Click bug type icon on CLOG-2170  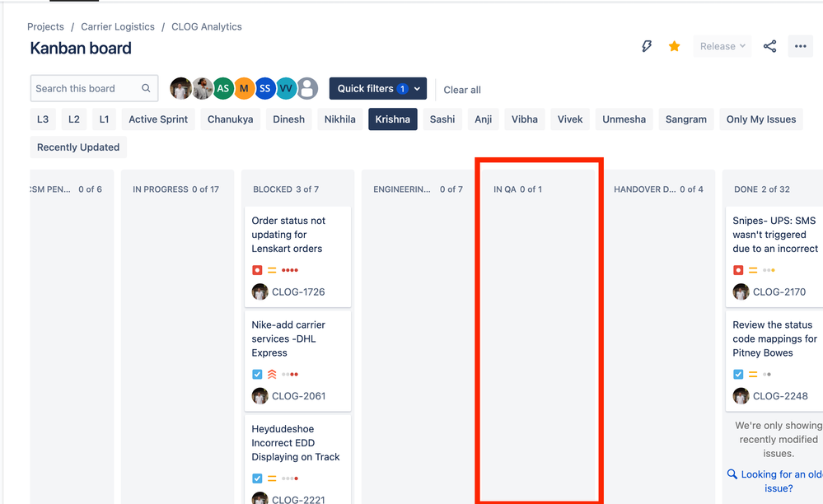point(738,270)
